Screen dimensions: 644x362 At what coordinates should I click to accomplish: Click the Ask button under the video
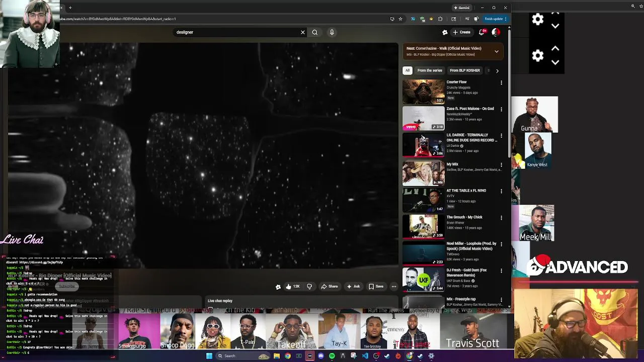tap(353, 287)
